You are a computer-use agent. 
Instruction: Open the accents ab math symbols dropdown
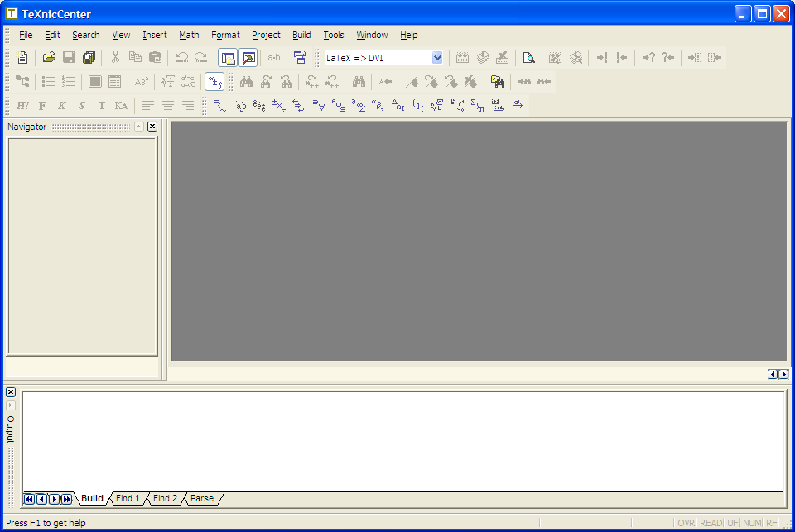239,105
